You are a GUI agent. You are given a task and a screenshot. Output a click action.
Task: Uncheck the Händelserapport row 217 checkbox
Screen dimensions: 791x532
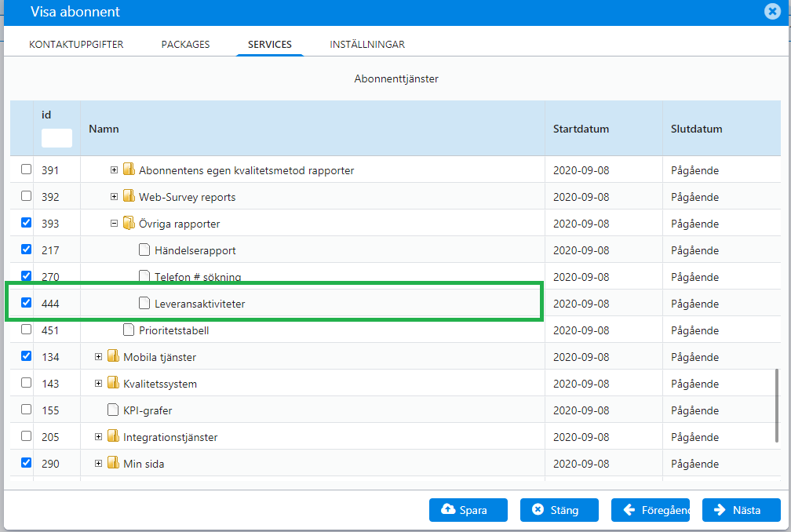coord(26,250)
